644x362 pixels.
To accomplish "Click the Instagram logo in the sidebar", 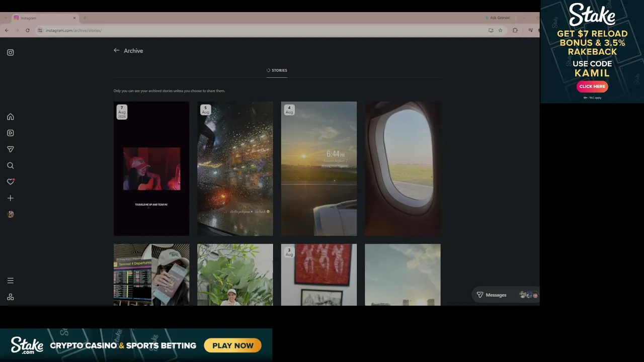I will pos(10,52).
